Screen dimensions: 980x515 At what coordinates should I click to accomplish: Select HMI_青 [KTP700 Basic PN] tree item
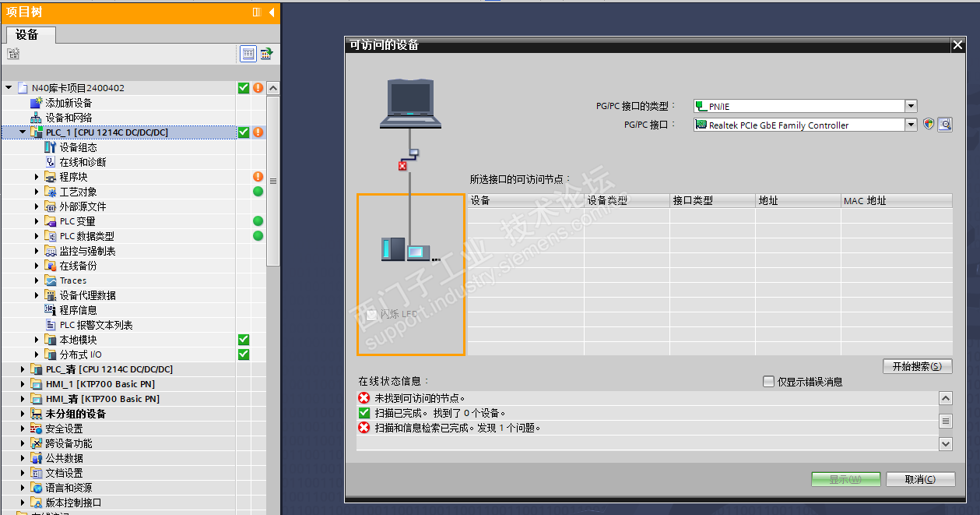[x=103, y=399]
